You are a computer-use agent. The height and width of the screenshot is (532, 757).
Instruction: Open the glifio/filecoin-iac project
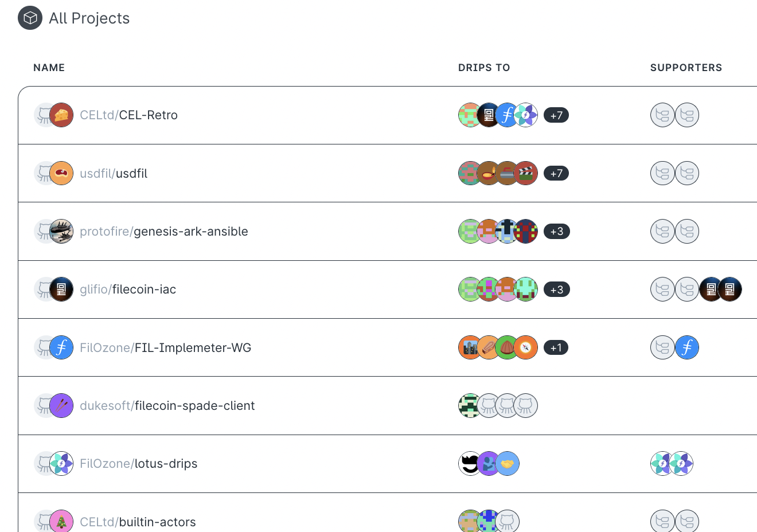click(x=128, y=290)
